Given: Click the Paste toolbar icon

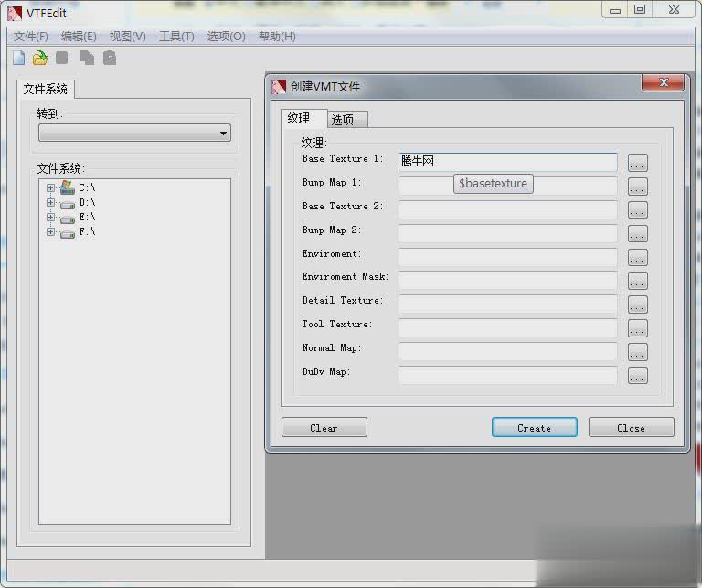Looking at the screenshot, I should 110,59.
